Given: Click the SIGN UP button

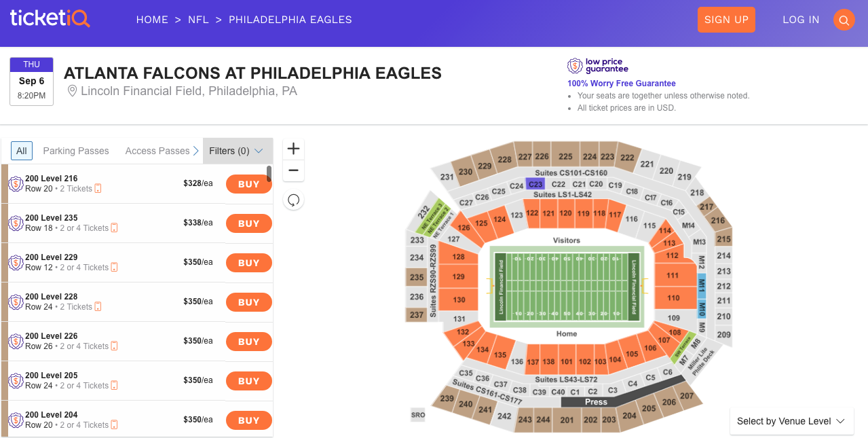Looking at the screenshot, I should coord(725,20).
